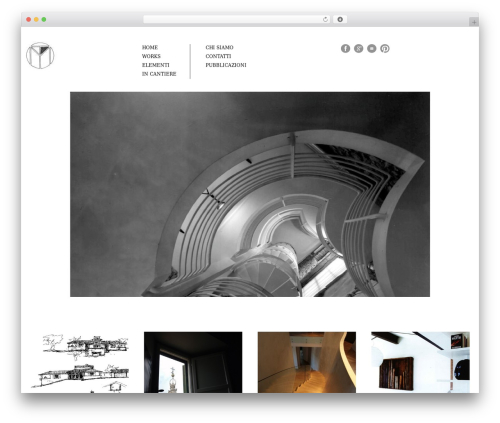
Task: Open the CONTATTI link
Action: tap(218, 56)
